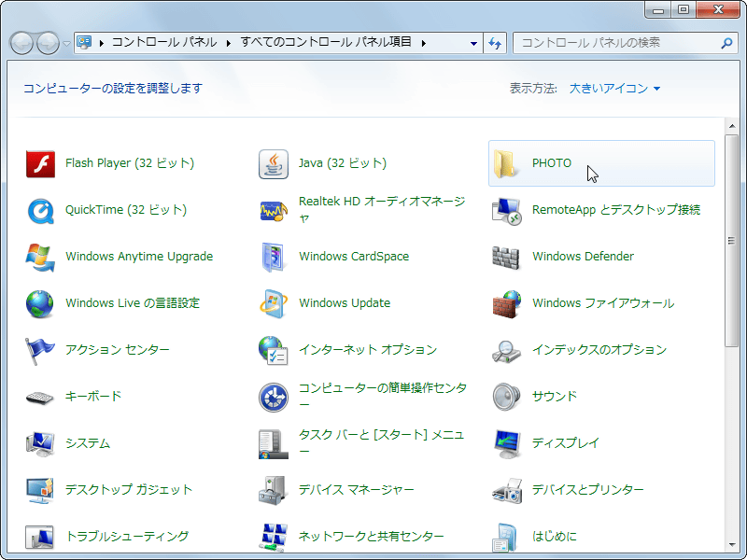Click the Windows CardSpace icon
The image size is (747, 560).
pyautogui.click(x=274, y=258)
